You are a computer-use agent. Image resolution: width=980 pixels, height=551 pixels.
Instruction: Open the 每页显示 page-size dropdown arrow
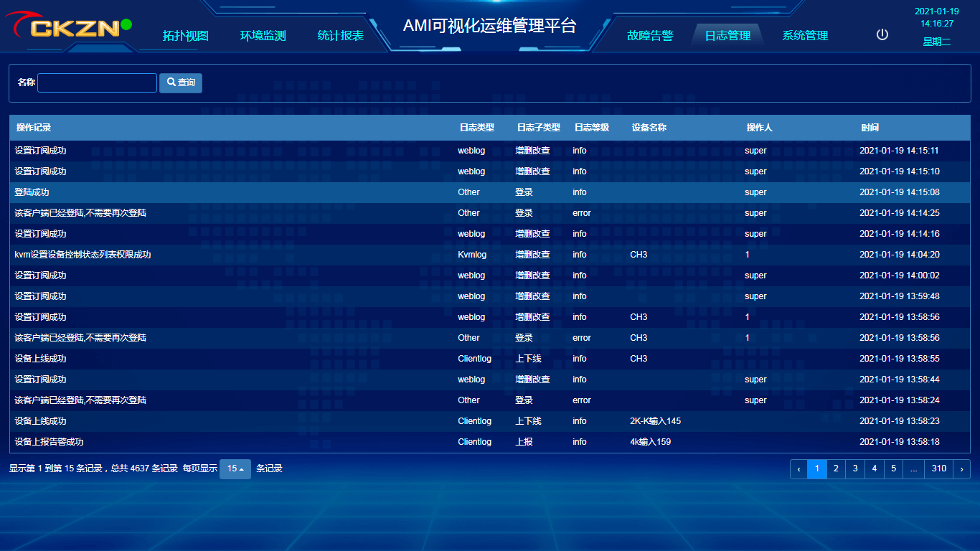(242, 468)
